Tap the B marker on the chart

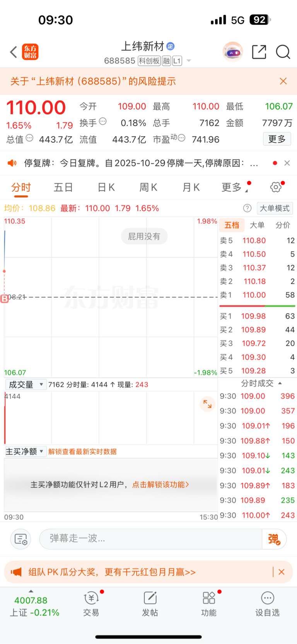5,299
